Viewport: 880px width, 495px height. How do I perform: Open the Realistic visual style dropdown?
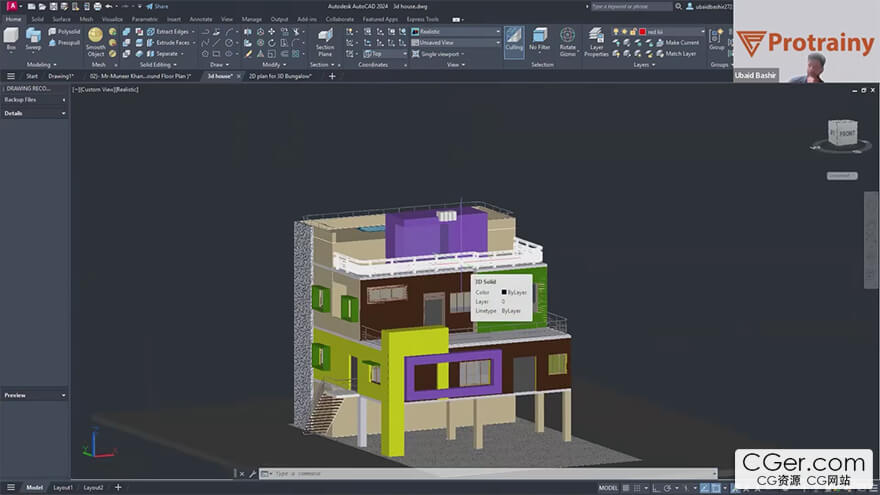tap(456, 32)
